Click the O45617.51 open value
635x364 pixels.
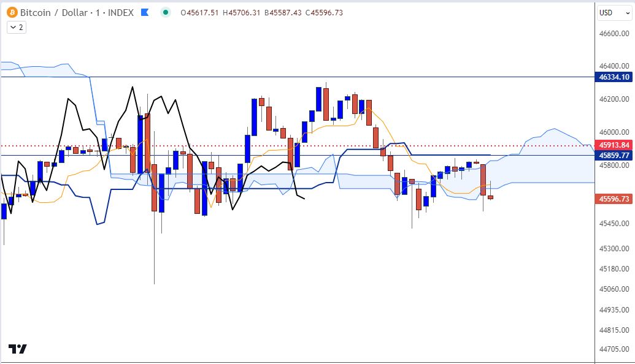pos(199,12)
